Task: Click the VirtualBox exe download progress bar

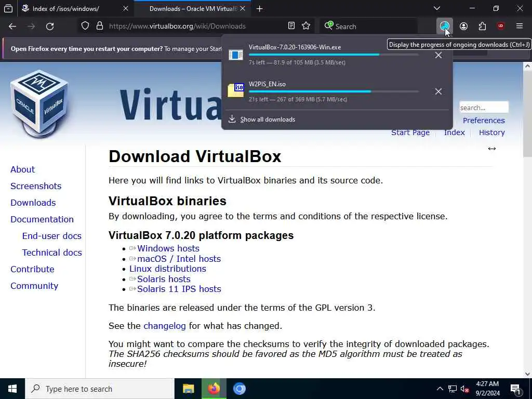Action: click(334, 55)
